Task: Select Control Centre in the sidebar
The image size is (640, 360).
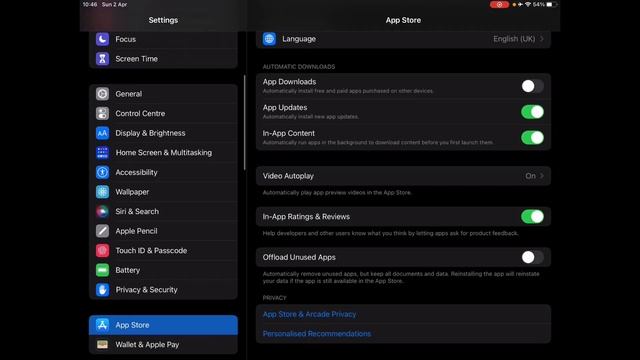Action: 163,113
